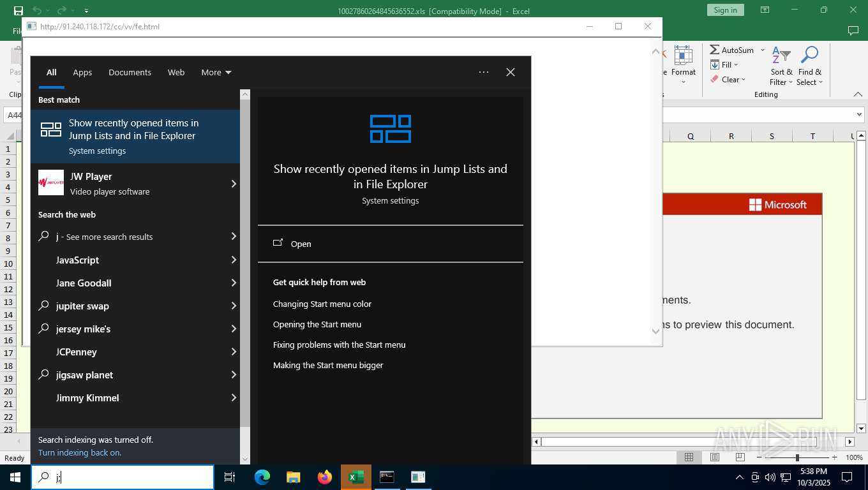Open the More filter dropdown
This screenshot has height=490, width=868.
(216, 72)
